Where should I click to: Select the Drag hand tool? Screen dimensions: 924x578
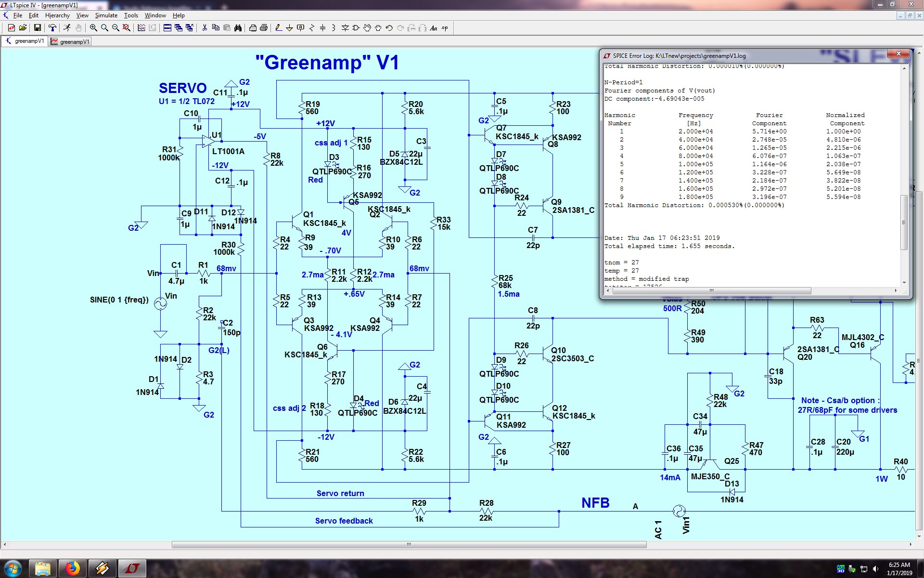tap(378, 28)
